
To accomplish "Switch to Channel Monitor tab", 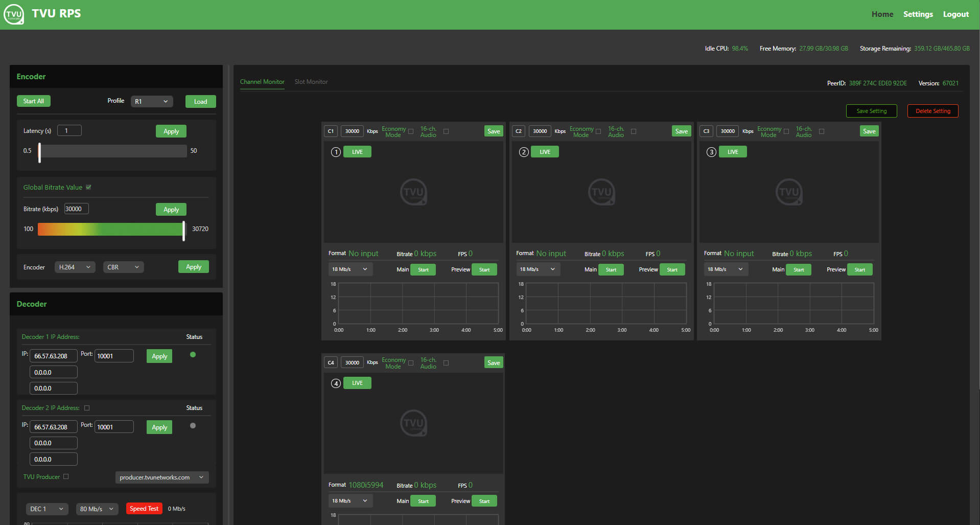I will click(262, 82).
